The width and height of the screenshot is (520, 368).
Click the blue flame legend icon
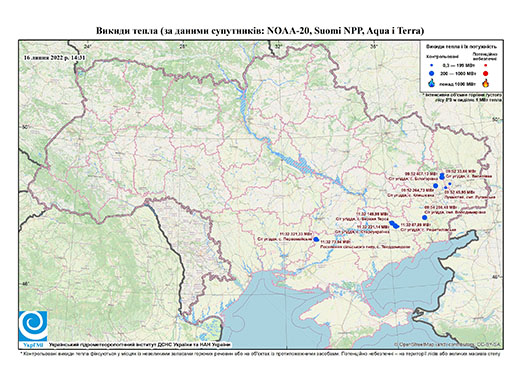pos(432,83)
